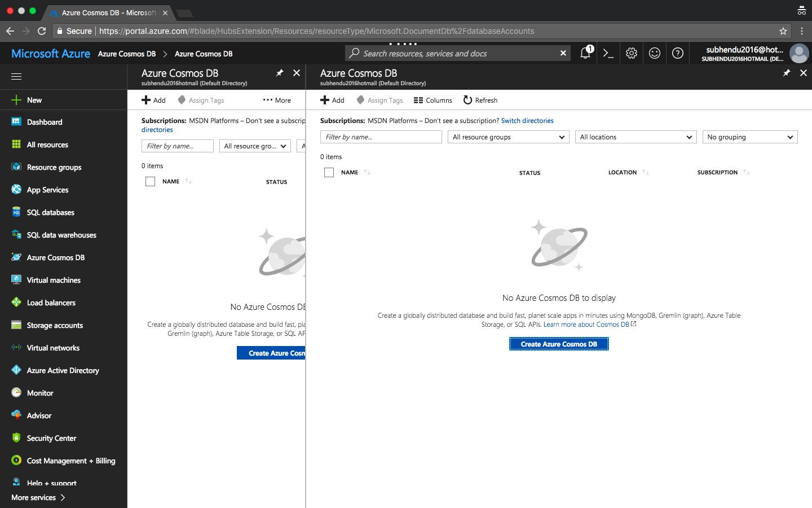
Task: Click the Storage accounts icon
Action: [16, 325]
